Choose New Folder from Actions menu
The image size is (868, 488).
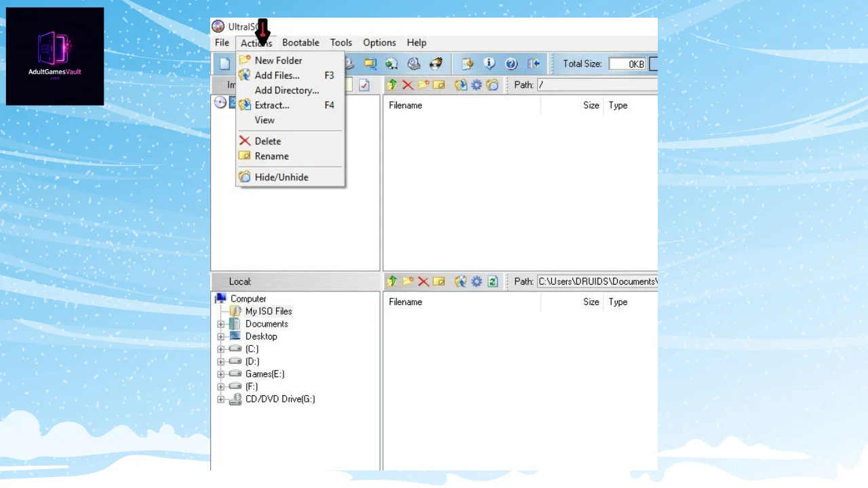click(290, 60)
